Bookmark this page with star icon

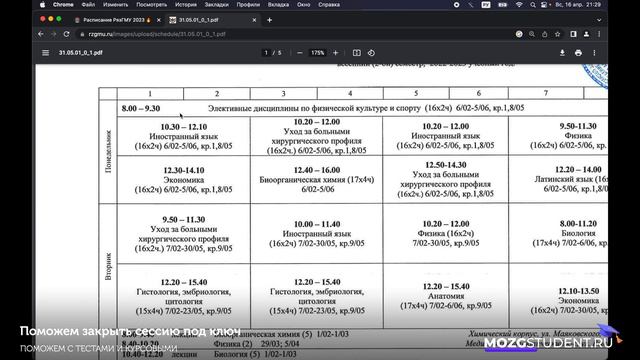coord(558,34)
